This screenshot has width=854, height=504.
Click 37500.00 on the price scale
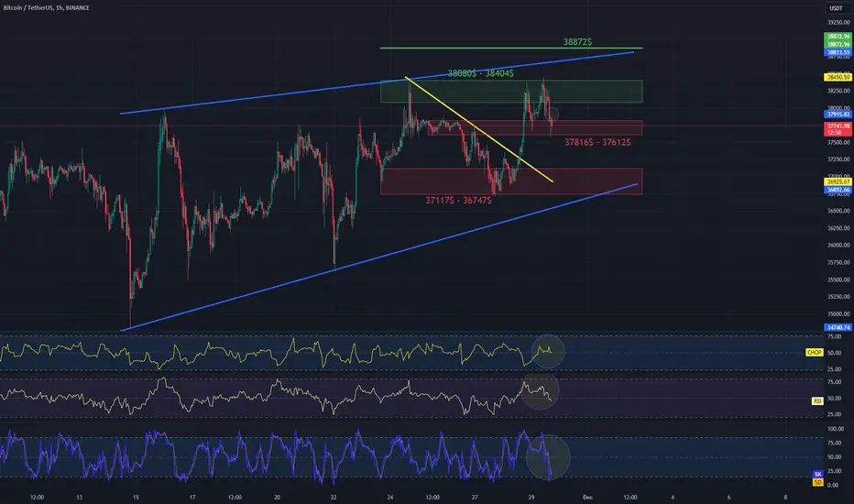(x=838, y=143)
